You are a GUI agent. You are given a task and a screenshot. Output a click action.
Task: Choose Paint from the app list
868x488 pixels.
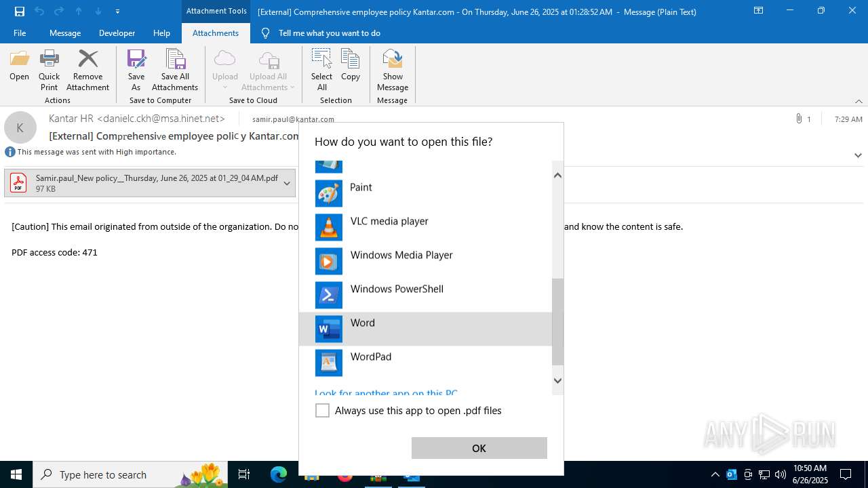click(x=425, y=193)
